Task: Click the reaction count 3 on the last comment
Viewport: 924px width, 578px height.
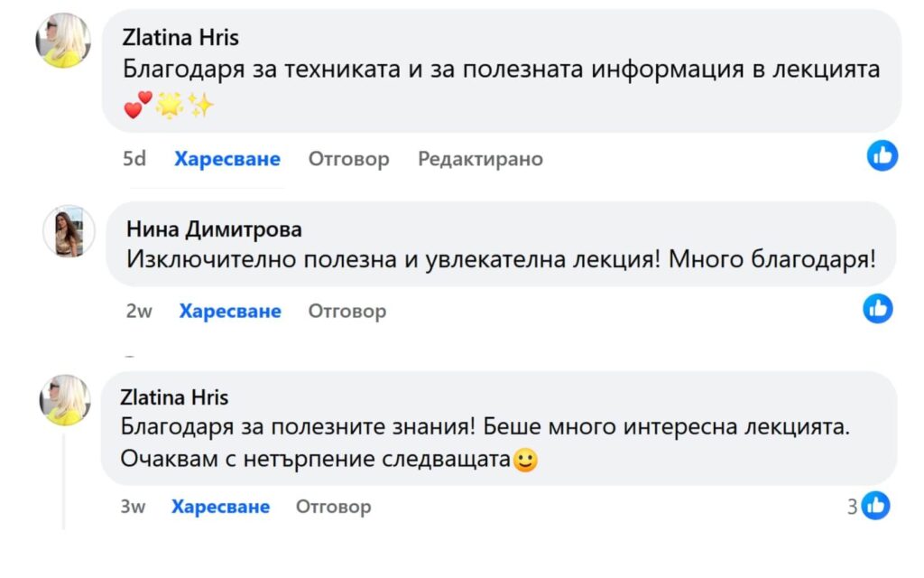Action: 852,507
